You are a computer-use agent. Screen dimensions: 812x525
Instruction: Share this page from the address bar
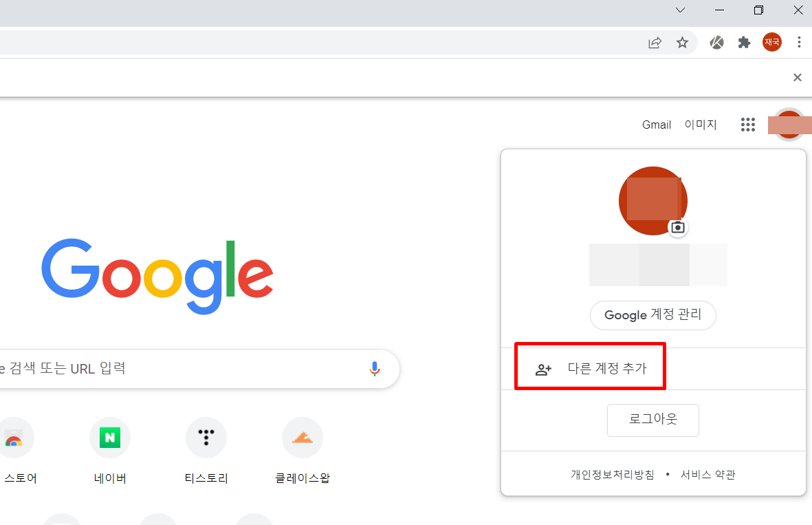[655, 43]
